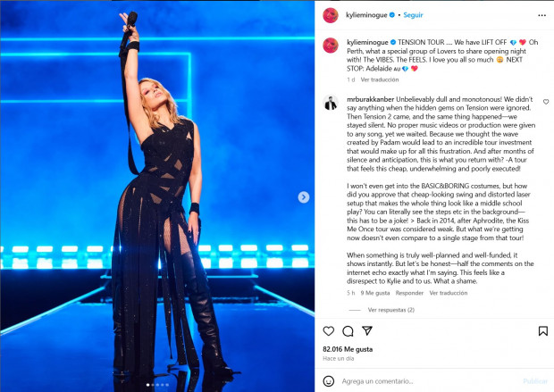This screenshot has height=392, width=554.
Task: Open emoji picker in comment box
Action: 329,381
